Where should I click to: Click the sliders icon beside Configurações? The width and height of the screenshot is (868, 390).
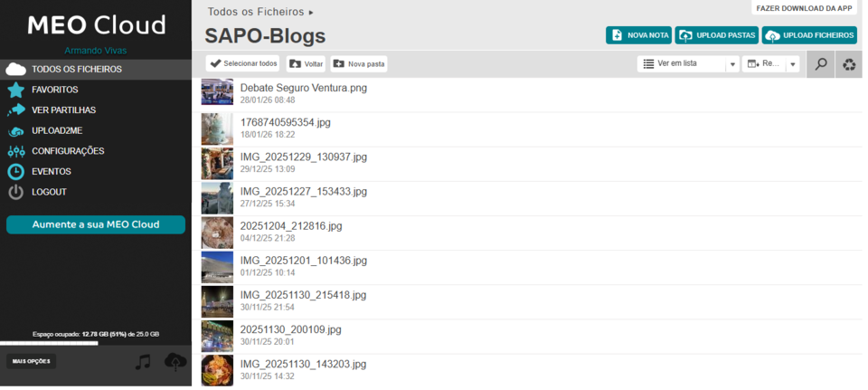click(16, 151)
